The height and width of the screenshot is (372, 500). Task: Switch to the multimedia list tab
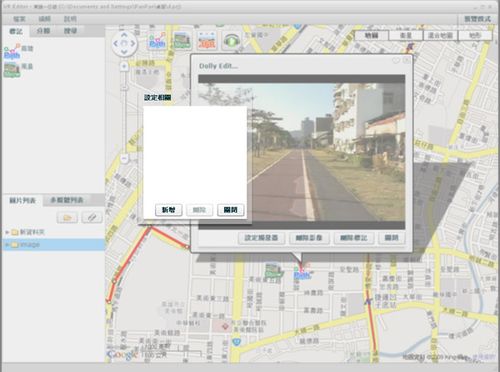(x=66, y=200)
